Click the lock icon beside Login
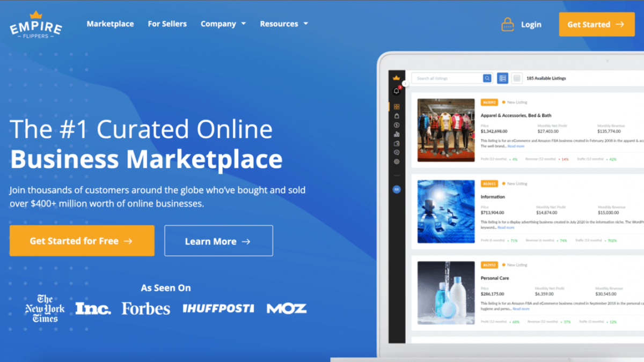The height and width of the screenshot is (362, 644). 507,24
